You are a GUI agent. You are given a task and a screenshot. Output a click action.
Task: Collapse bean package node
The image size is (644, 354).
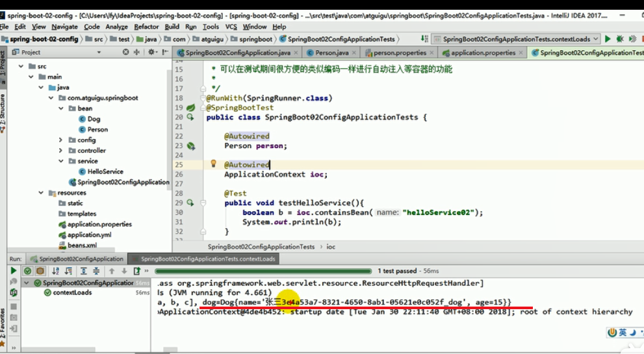click(x=61, y=108)
